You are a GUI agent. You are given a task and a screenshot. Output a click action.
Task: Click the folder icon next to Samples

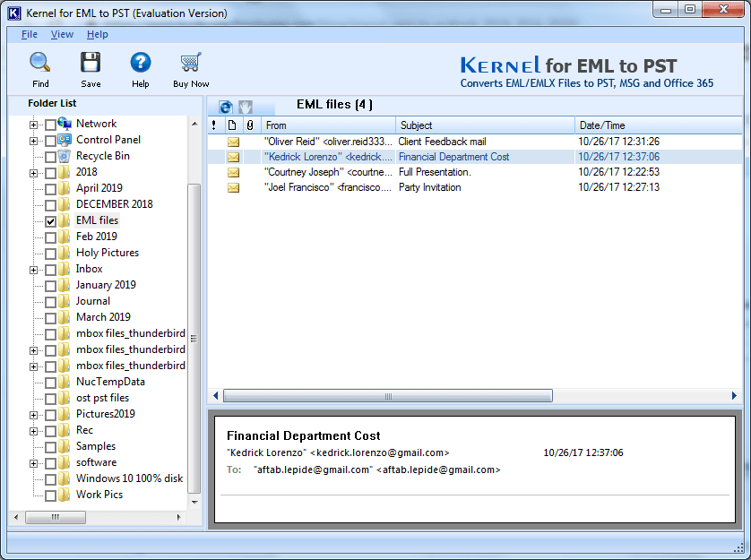[x=65, y=446]
